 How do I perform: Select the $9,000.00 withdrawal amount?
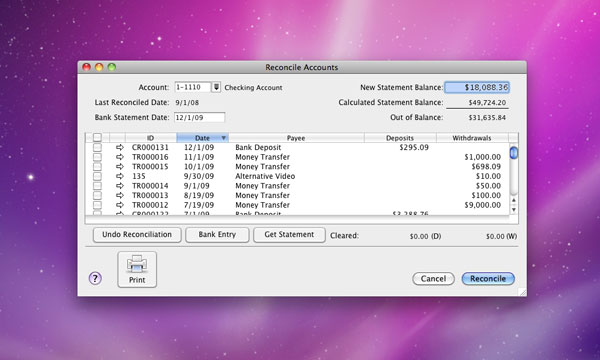click(483, 205)
